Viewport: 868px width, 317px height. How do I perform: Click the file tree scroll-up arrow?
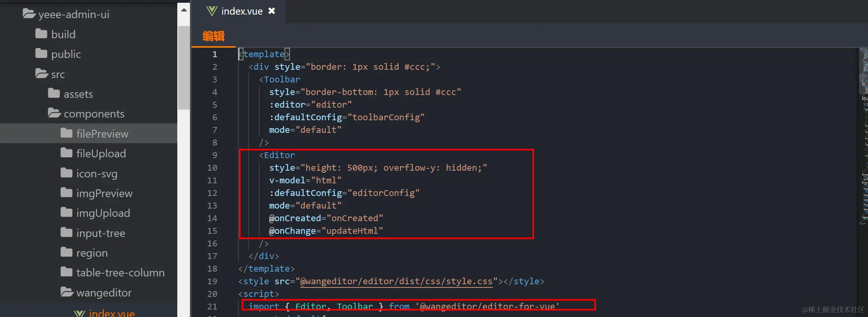pyautogui.click(x=184, y=10)
